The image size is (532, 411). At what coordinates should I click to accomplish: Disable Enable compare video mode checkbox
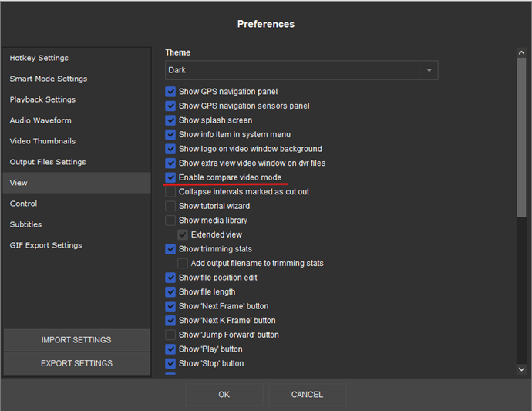170,177
